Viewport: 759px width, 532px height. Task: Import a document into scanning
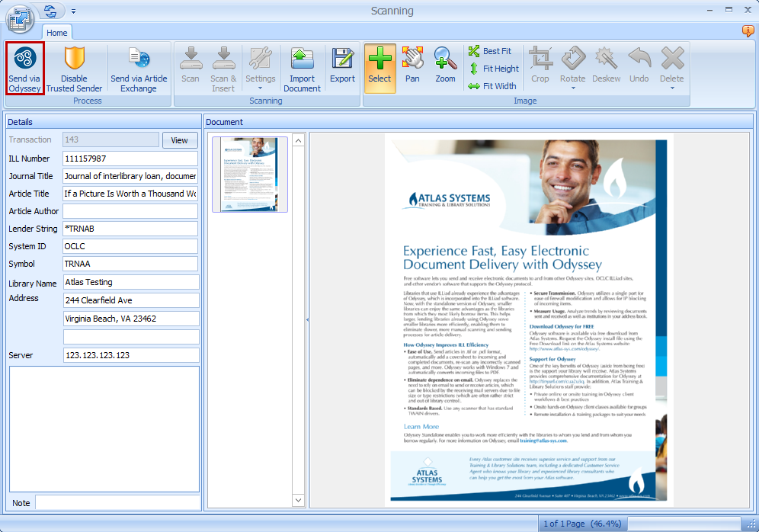coord(302,68)
